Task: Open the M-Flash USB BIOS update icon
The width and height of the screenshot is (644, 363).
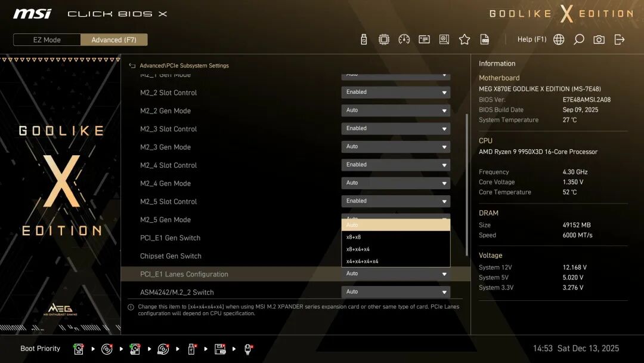Action: (364, 39)
